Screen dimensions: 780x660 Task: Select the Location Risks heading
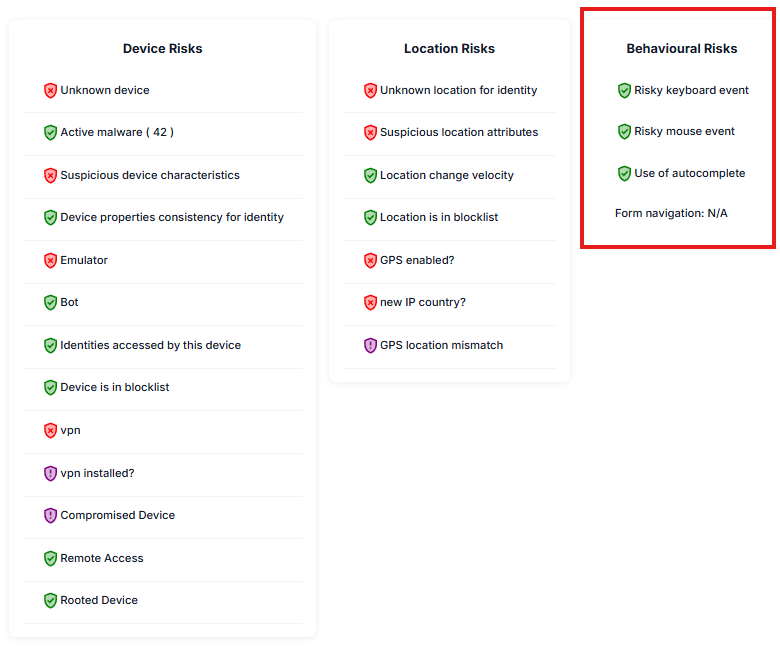point(449,48)
